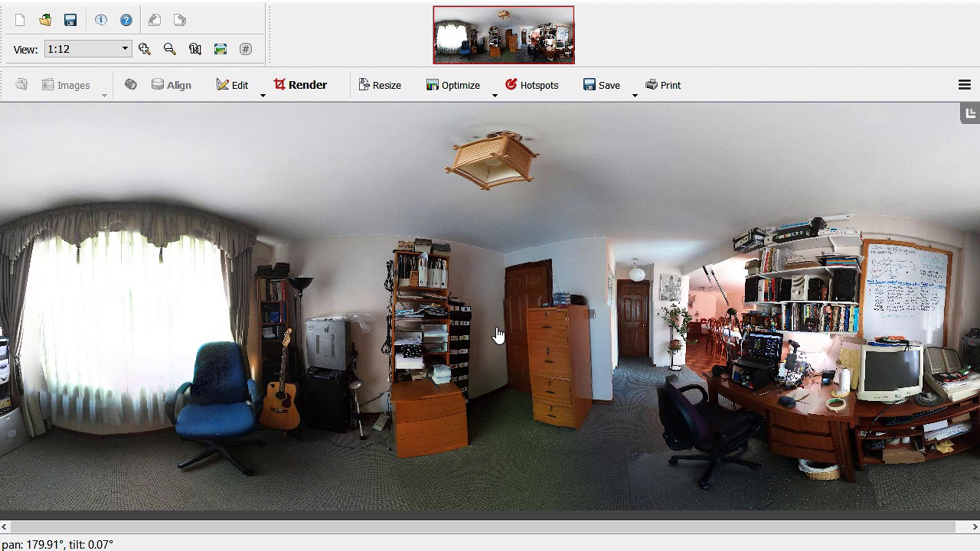Click the horizontal scrollbar track

point(489,527)
